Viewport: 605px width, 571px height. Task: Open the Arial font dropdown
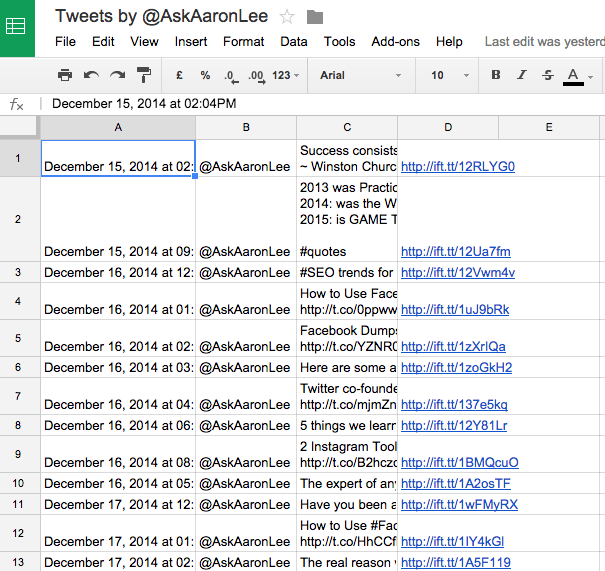pos(361,75)
